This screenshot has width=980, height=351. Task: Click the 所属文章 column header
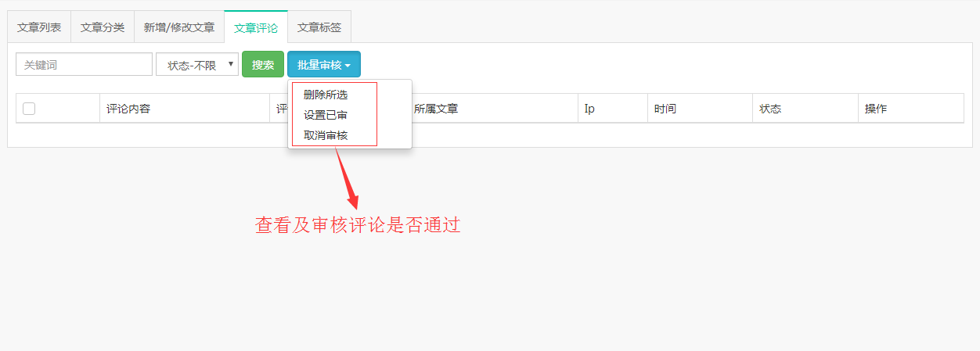[x=436, y=109]
